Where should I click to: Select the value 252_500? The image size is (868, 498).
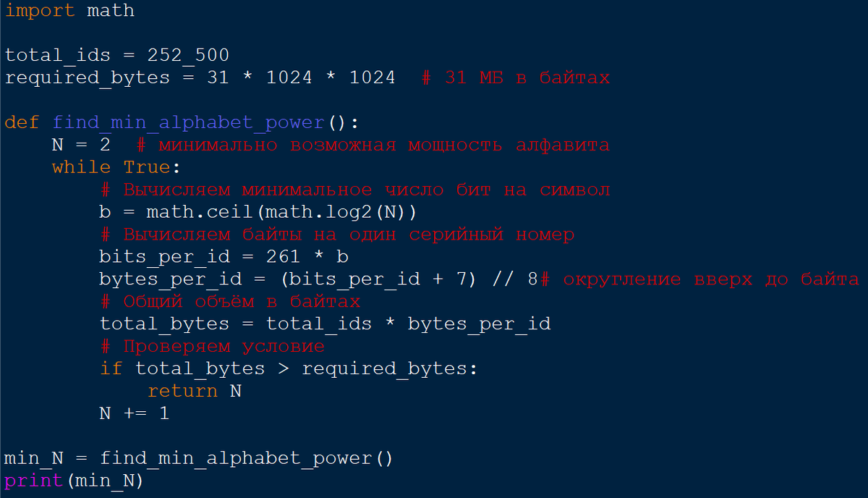[x=188, y=56]
